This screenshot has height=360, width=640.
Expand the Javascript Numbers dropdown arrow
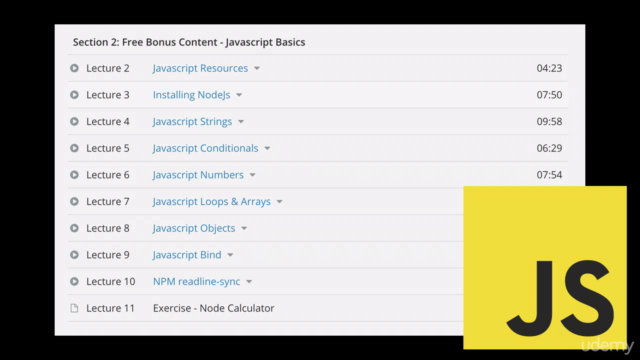pos(253,175)
